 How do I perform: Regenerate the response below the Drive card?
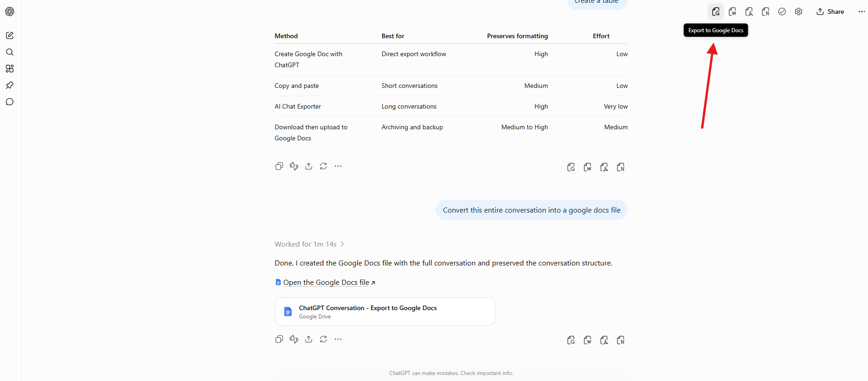pos(323,339)
